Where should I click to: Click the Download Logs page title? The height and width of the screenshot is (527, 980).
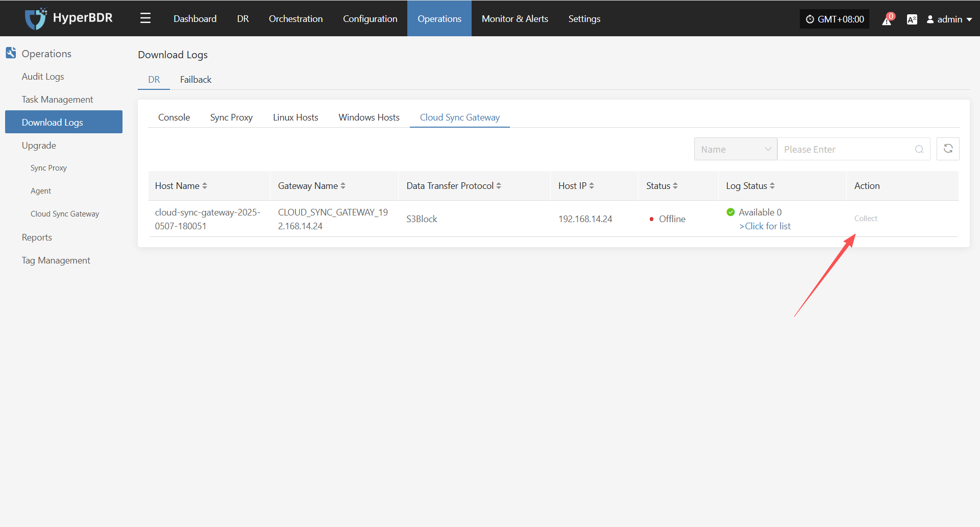coord(173,55)
